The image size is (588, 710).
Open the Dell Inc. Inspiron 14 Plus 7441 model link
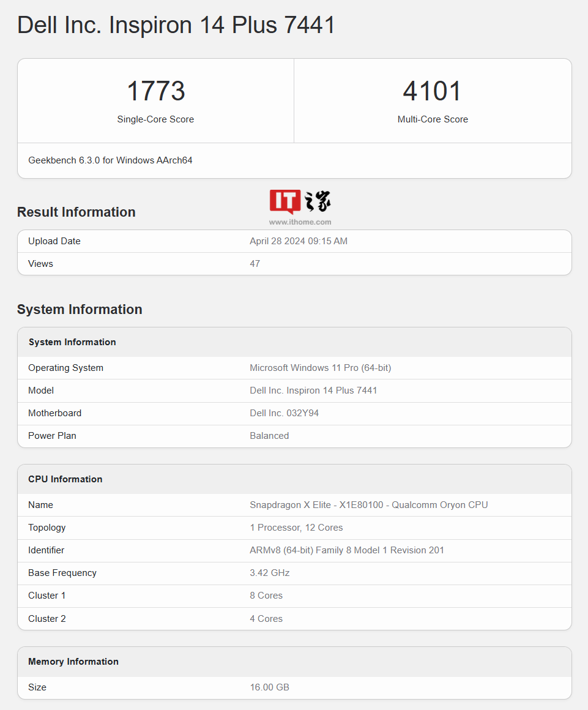pos(313,390)
